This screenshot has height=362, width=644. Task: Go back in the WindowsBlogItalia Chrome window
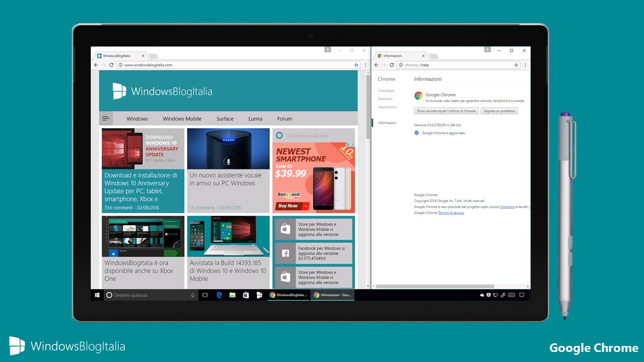pyautogui.click(x=96, y=65)
